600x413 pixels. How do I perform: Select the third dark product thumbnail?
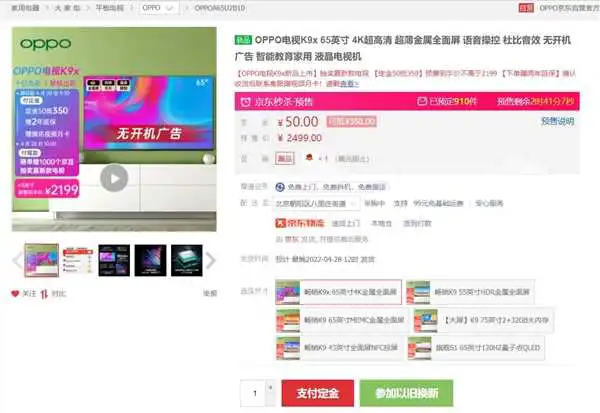114,260
